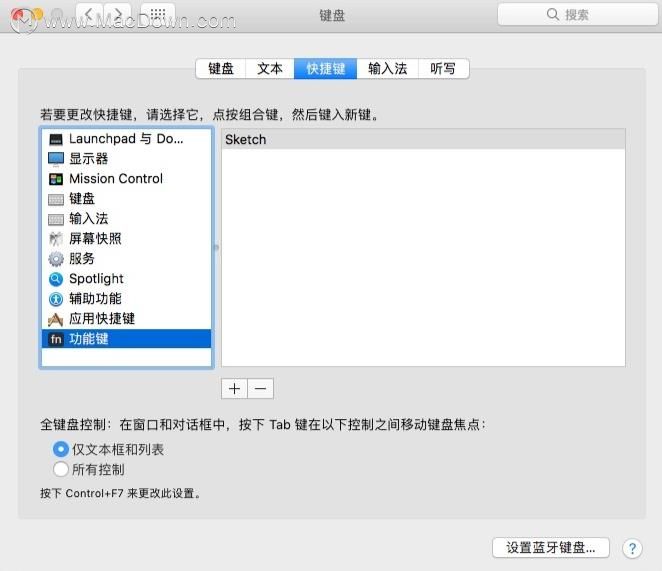Switch to the 文本 tab
Image resolution: width=662 pixels, height=571 pixels.
(x=270, y=68)
